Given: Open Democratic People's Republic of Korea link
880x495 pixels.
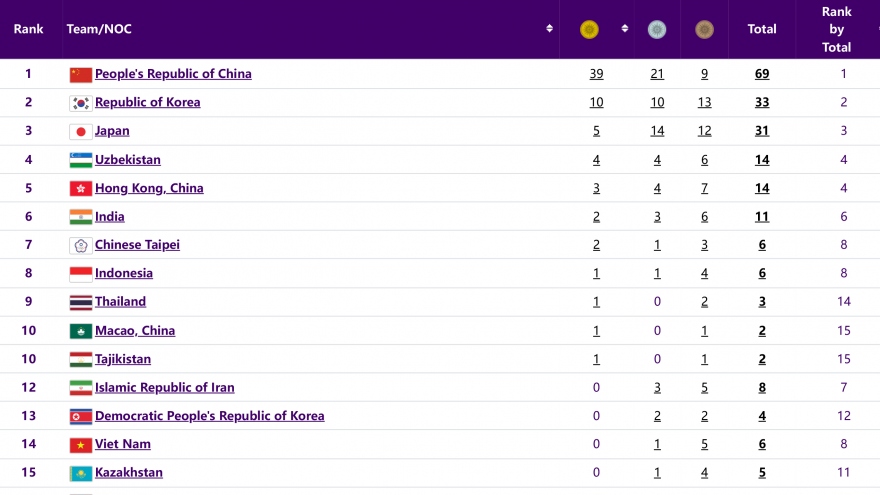Looking at the screenshot, I should point(209,416).
